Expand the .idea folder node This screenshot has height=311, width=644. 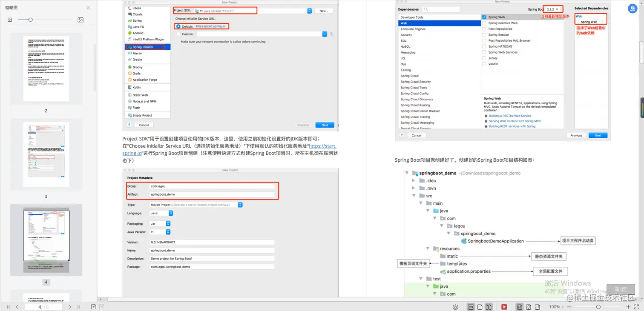click(414, 180)
